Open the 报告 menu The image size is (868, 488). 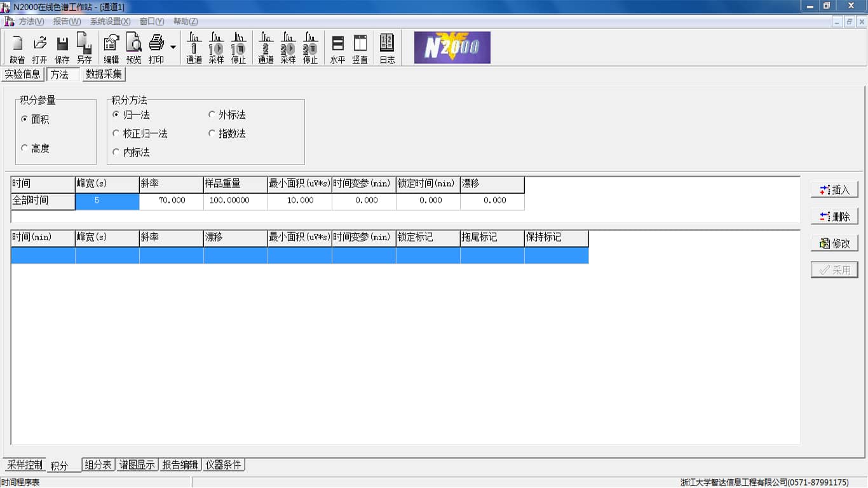pyautogui.click(x=67, y=22)
